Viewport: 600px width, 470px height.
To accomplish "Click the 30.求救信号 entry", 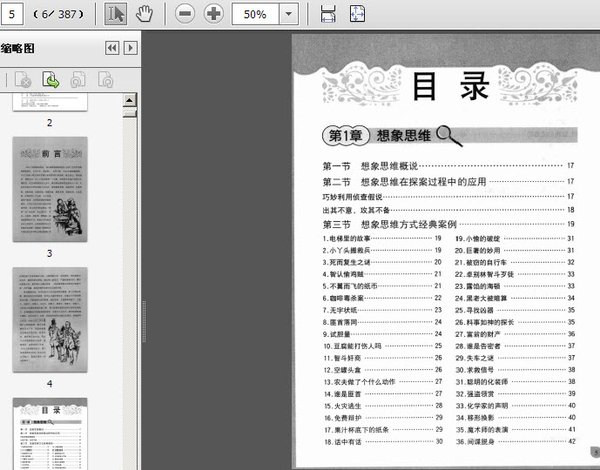I will (x=515, y=370).
